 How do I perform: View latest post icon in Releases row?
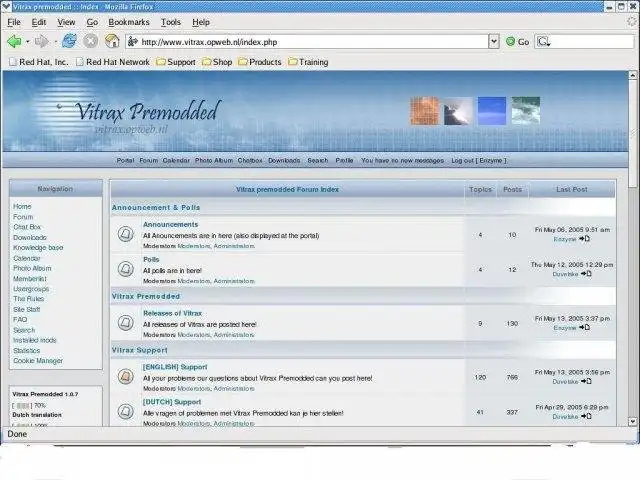coord(584,327)
